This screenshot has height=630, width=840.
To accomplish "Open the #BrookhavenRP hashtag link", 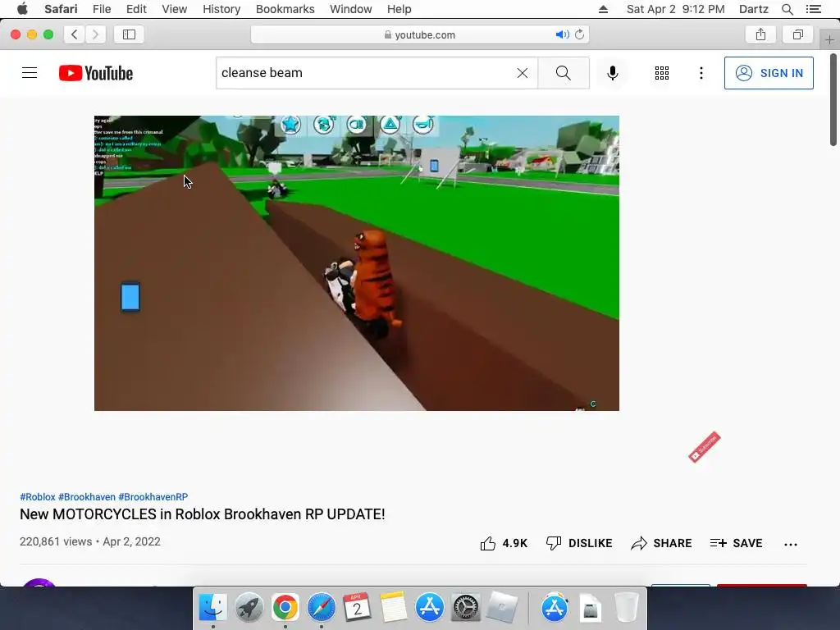I will pyautogui.click(x=153, y=496).
